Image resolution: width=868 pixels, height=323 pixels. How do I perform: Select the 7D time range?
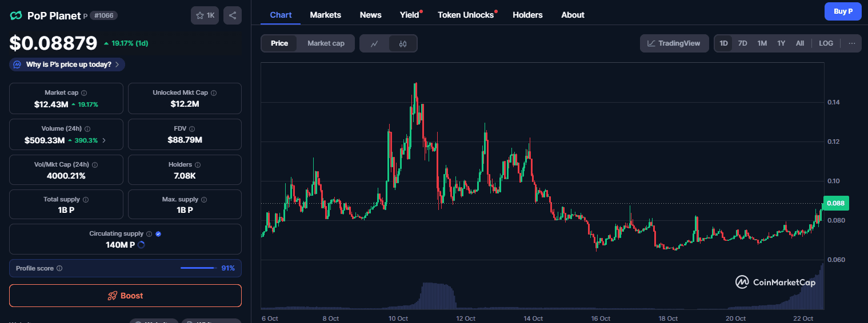[742, 43]
